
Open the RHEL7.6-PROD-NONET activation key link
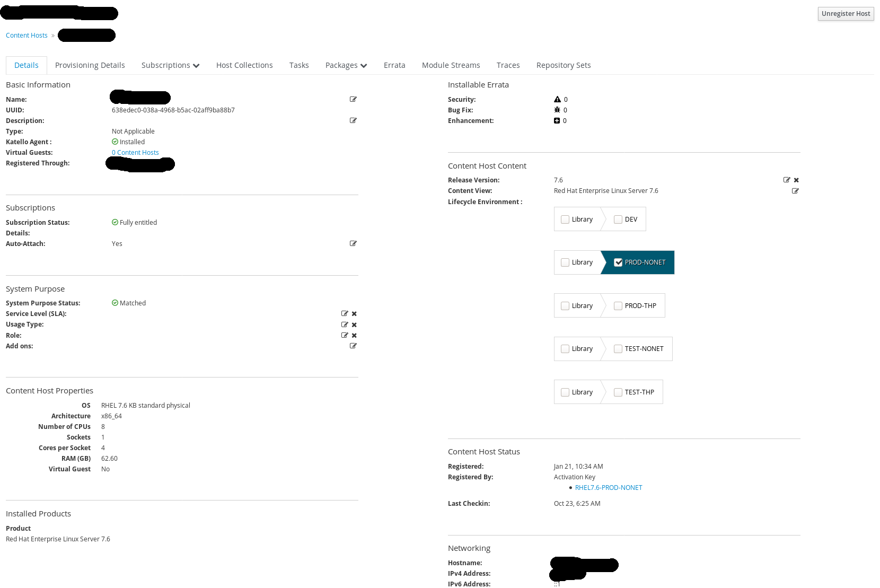click(x=609, y=487)
